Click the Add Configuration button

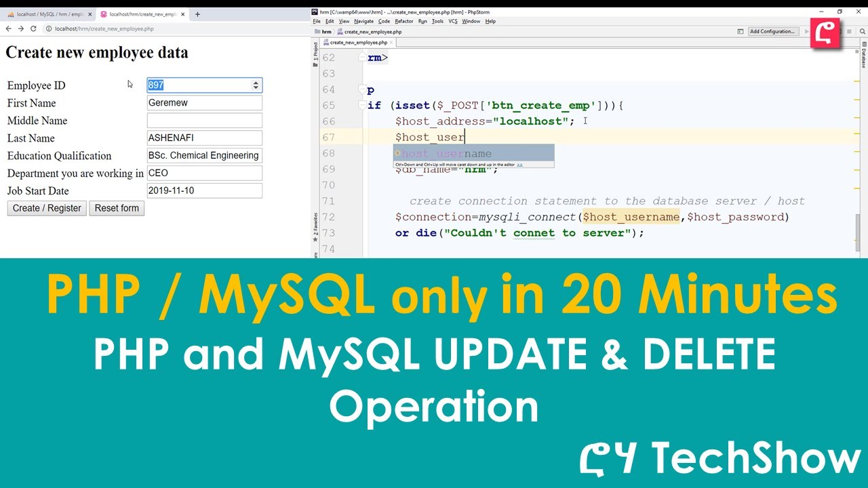pyautogui.click(x=772, y=31)
